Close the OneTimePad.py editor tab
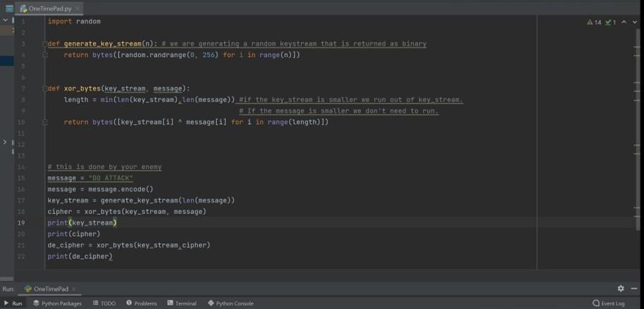The width and height of the screenshot is (644, 309). [x=78, y=8]
